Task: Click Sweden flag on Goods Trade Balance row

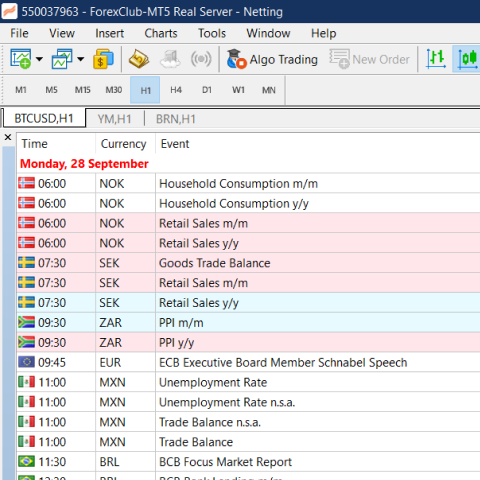Action: 26,263
